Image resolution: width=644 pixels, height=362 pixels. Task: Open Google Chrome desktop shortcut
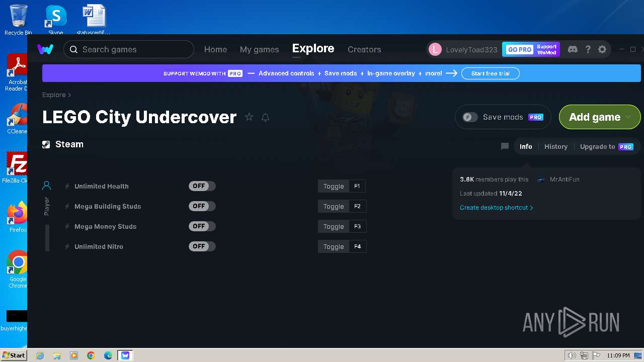click(x=18, y=269)
